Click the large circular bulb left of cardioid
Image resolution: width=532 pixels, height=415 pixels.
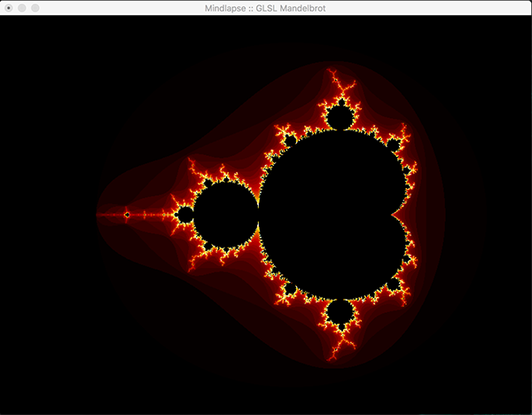pos(225,215)
